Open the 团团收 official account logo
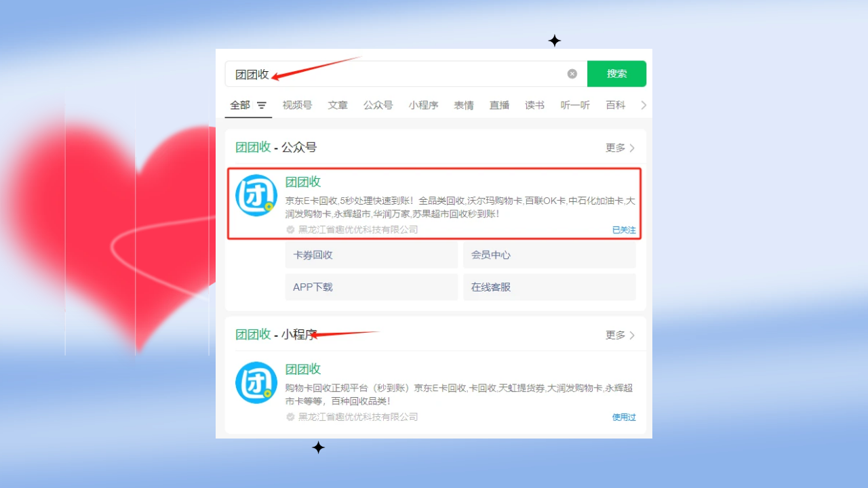Image resolution: width=868 pixels, height=488 pixels. click(x=256, y=196)
